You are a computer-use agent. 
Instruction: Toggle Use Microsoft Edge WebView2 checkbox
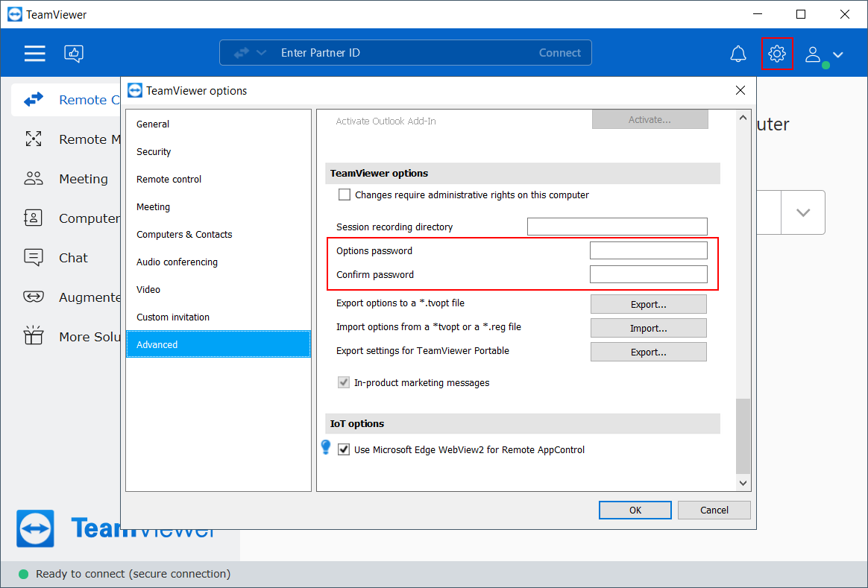point(345,450)
